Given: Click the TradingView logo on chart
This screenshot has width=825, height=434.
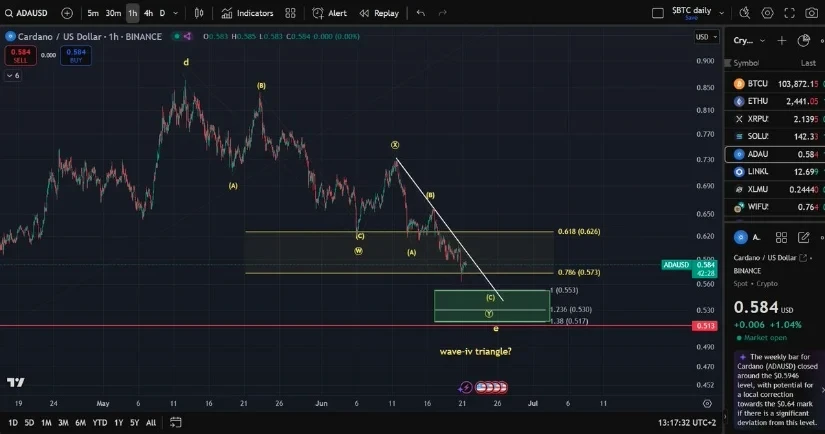Looking at the screenshot, I should coord(15,382).
